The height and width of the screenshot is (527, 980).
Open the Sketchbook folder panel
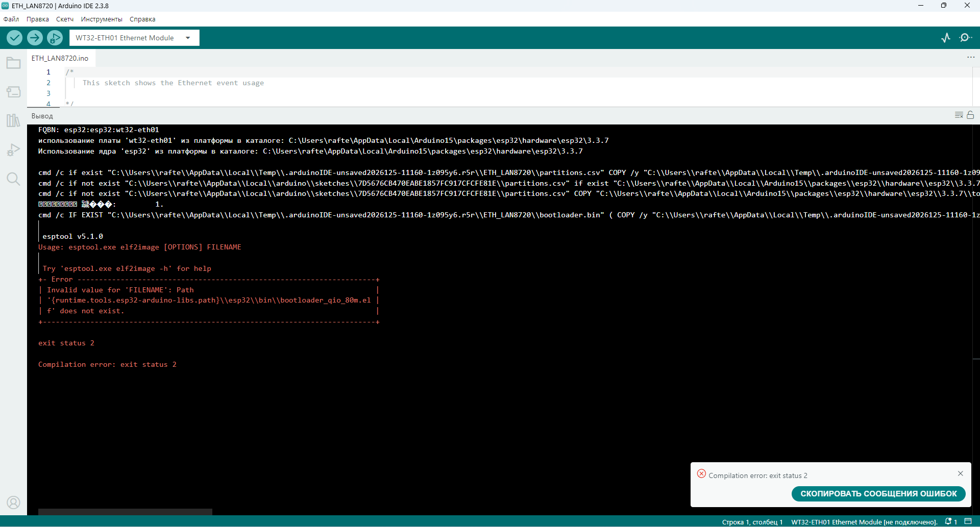click(13, 63)
